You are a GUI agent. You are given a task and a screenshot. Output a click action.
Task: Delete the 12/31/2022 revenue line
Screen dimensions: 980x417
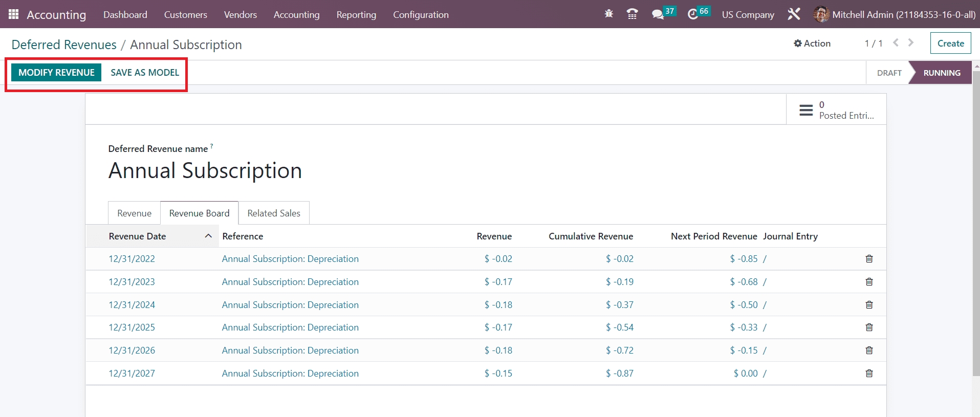(x=869, y=259)
